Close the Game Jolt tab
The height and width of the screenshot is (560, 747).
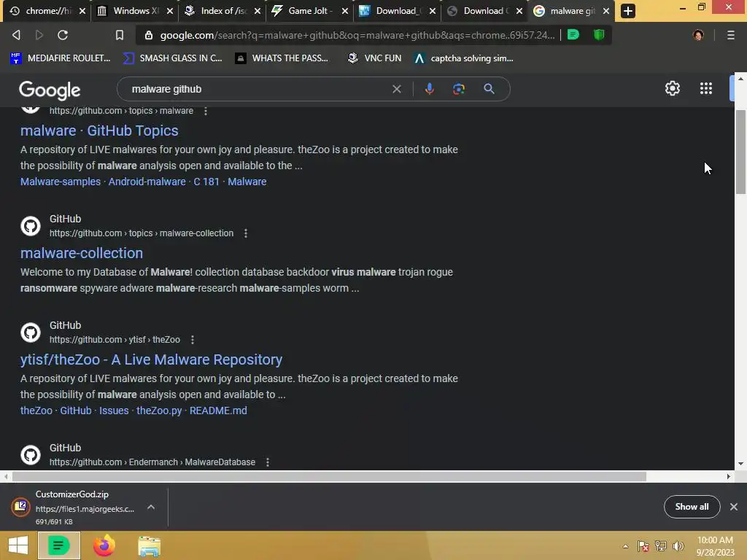345,11
